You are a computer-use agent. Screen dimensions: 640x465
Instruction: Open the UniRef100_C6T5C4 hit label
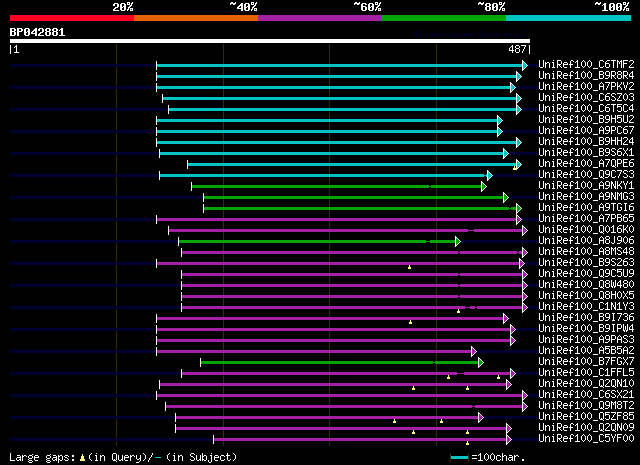(586, 109)
